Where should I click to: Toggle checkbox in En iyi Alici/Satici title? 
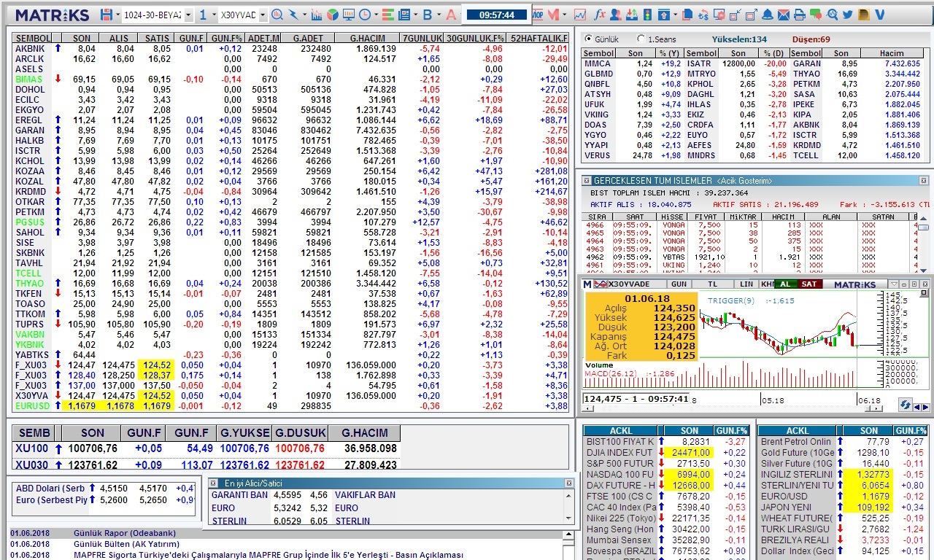click(x=214, y=483)
